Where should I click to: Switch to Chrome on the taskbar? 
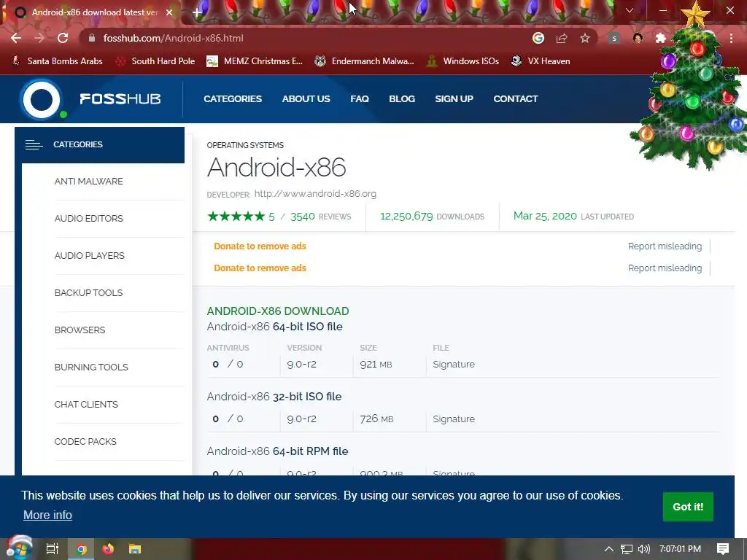click(82, 549)
